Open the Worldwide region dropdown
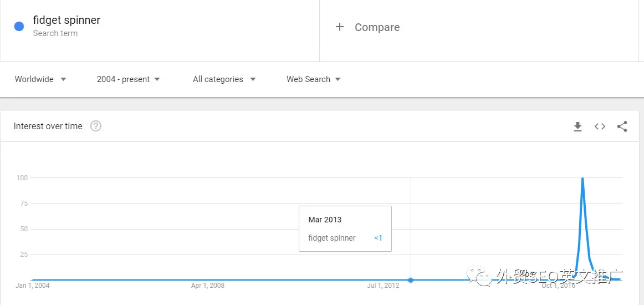 coord(40,79)
